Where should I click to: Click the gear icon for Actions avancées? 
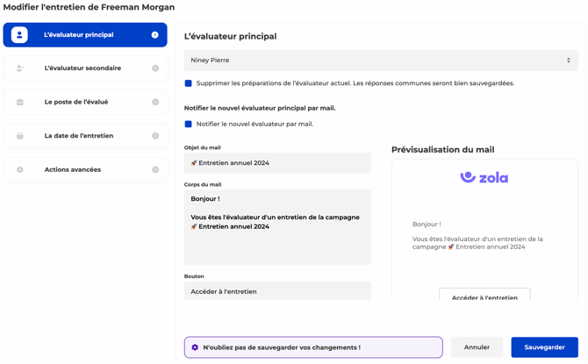pyautogui.click(x=19, y=170)
